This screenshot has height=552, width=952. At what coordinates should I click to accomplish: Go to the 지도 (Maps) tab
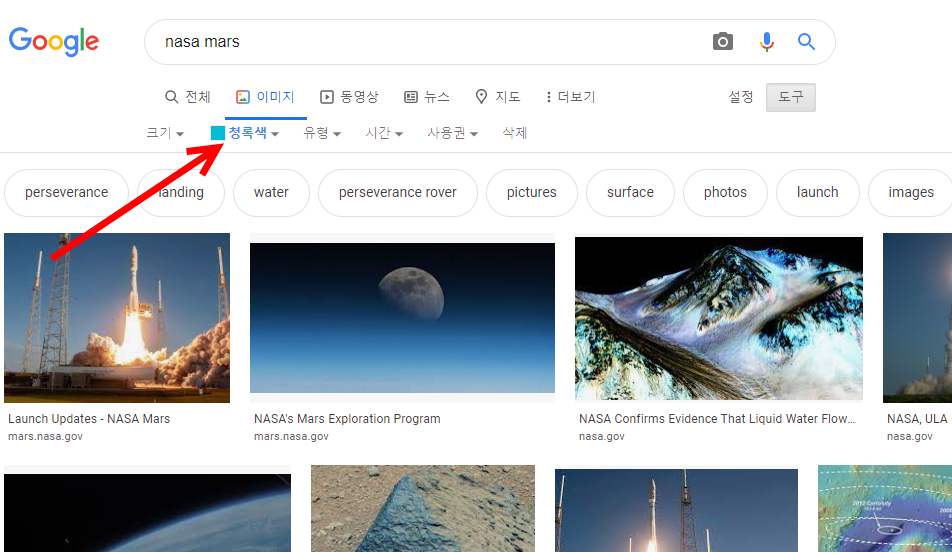click(498, 97)
